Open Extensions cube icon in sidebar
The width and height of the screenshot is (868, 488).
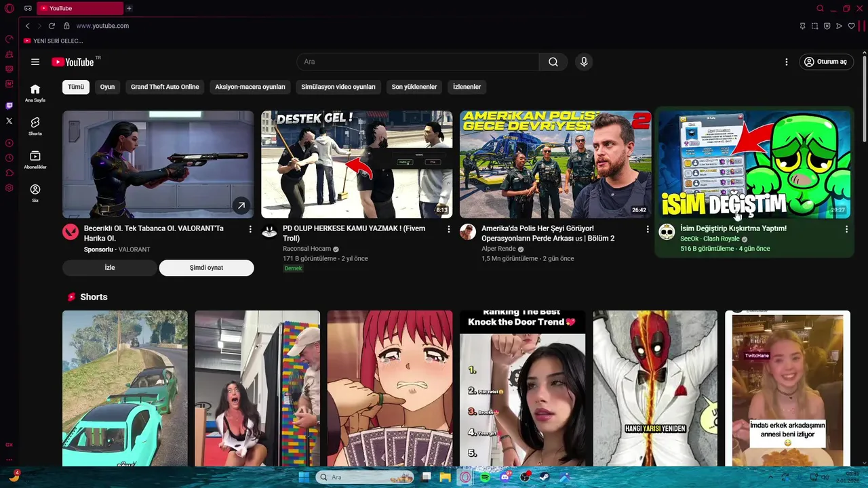click(x=9, y=173)
